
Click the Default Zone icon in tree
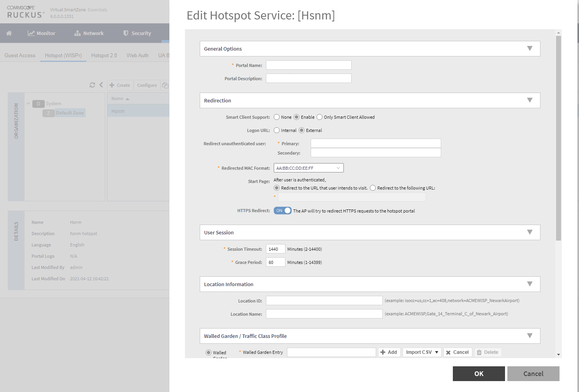pyautogui.click(x=48, y=113)
